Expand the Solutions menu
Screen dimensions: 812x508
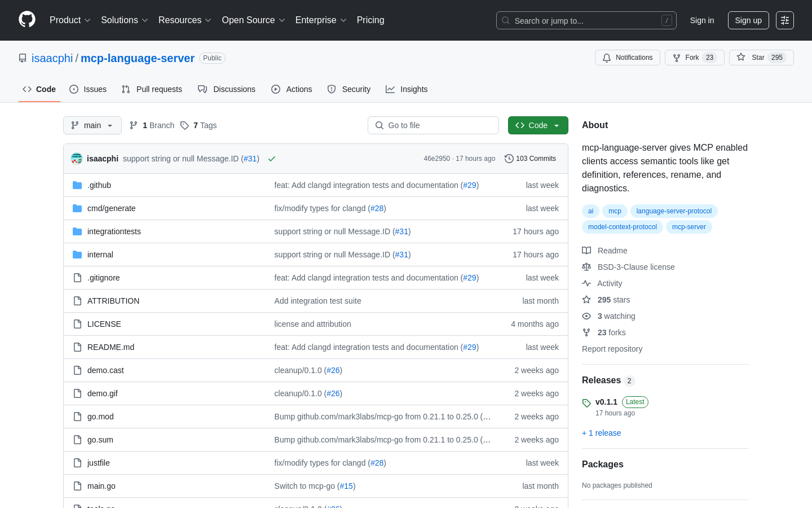coord(125,20)
